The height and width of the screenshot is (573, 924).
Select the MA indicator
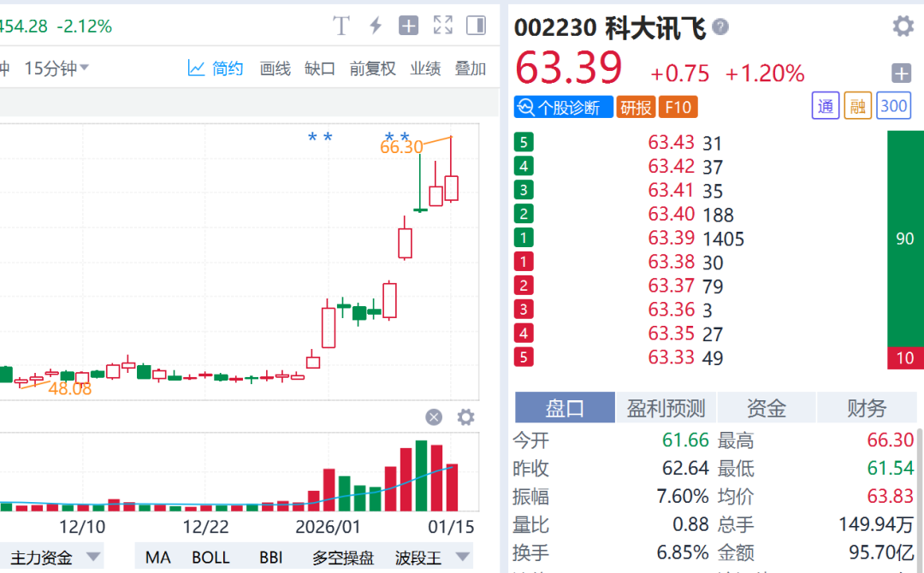(x=158, y=557)
